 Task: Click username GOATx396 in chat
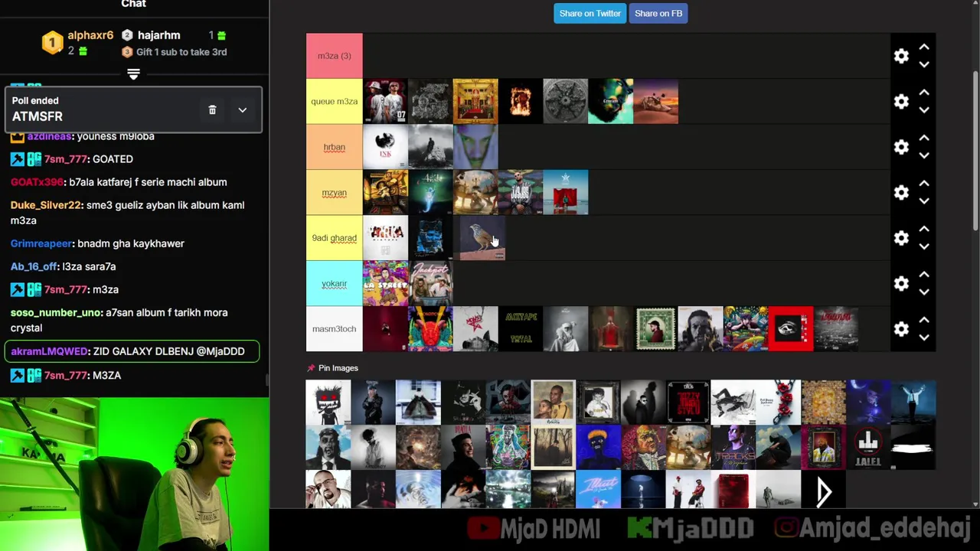point(37,182)
